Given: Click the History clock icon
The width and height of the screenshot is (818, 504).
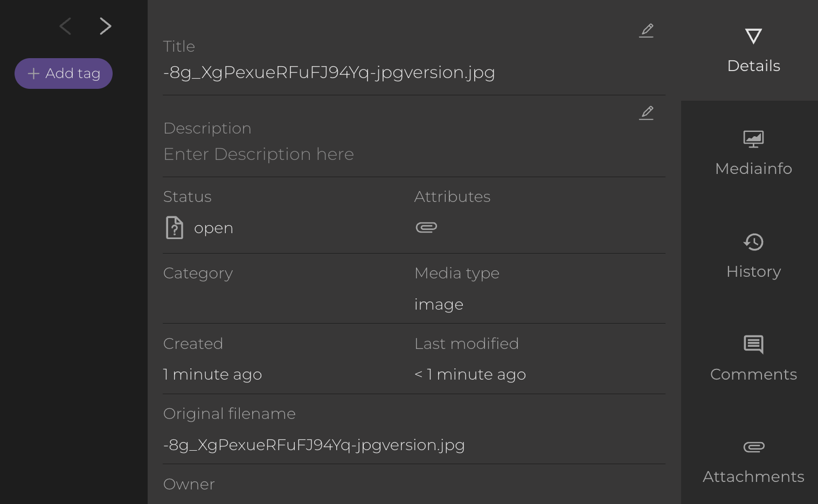Looking at the screenshot, I should 753,242.
